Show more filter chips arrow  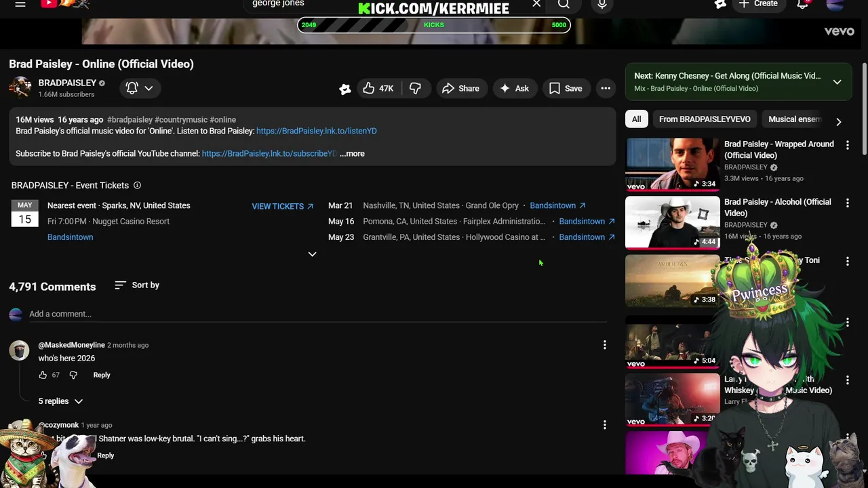[x=839, y=122]
